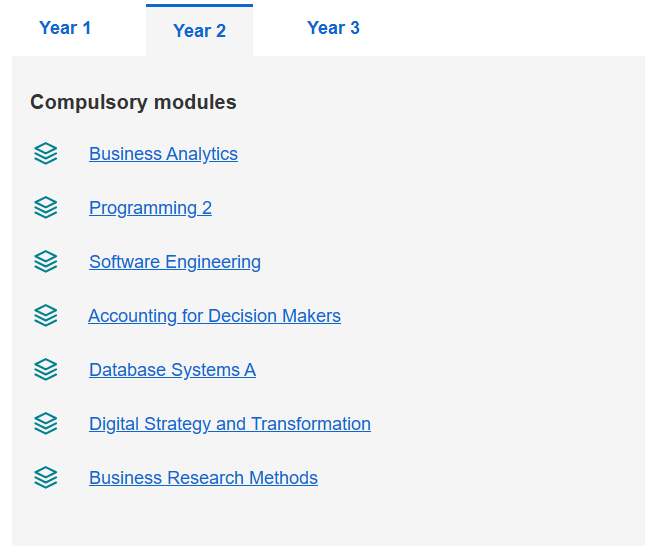This screenshot has height=553, width=654.
Task: Open Digital Strategy and Transformation link
Action: tap(230, 424)
